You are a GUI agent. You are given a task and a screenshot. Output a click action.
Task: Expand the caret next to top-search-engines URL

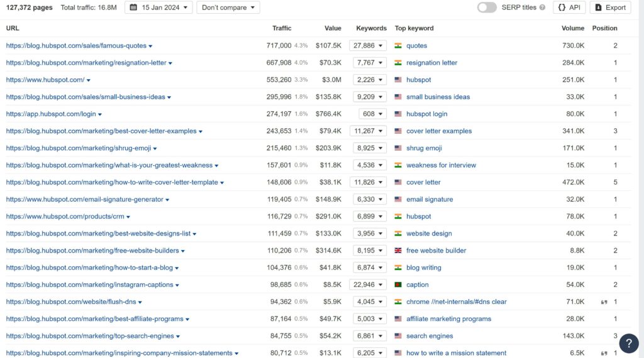(178, 336)
